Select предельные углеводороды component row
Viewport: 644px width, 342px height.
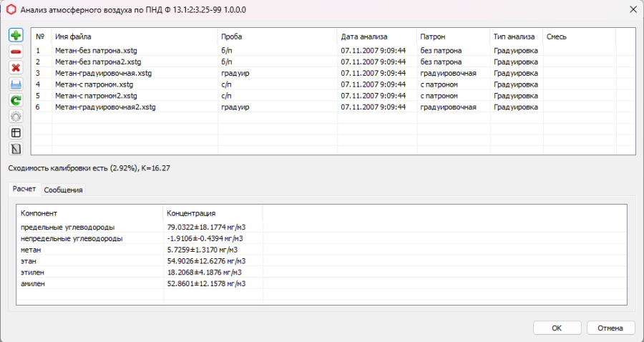tap(68, 227)
